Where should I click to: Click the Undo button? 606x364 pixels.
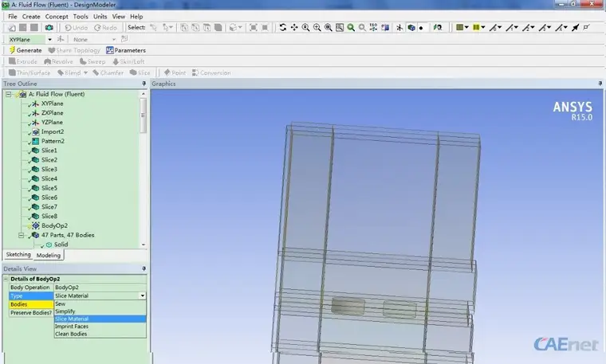click(x=76, y=28)
